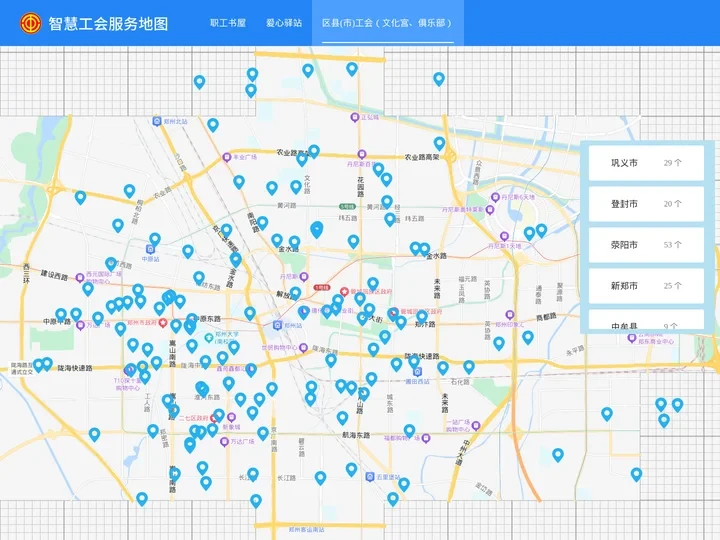Viewport: 720px width, 540px height.
Task: Click the 5号线 green metro badge
Action: [x=347, y=207]
